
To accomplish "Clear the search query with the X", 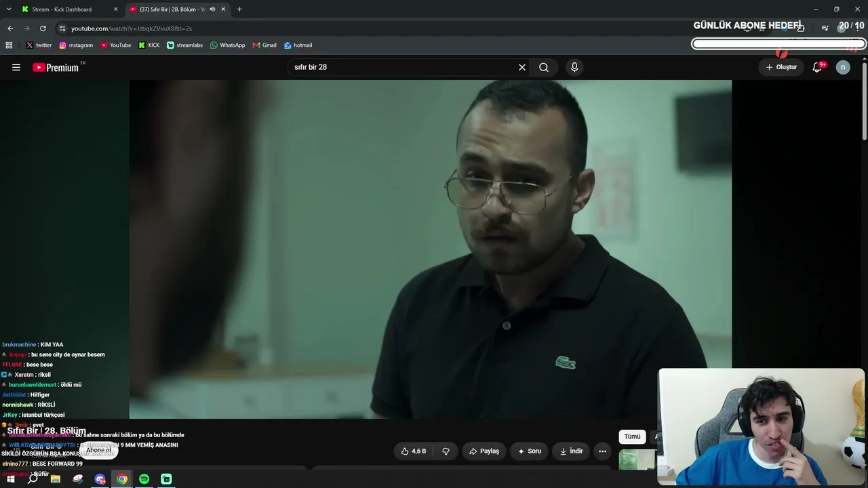I will [522, 67].
